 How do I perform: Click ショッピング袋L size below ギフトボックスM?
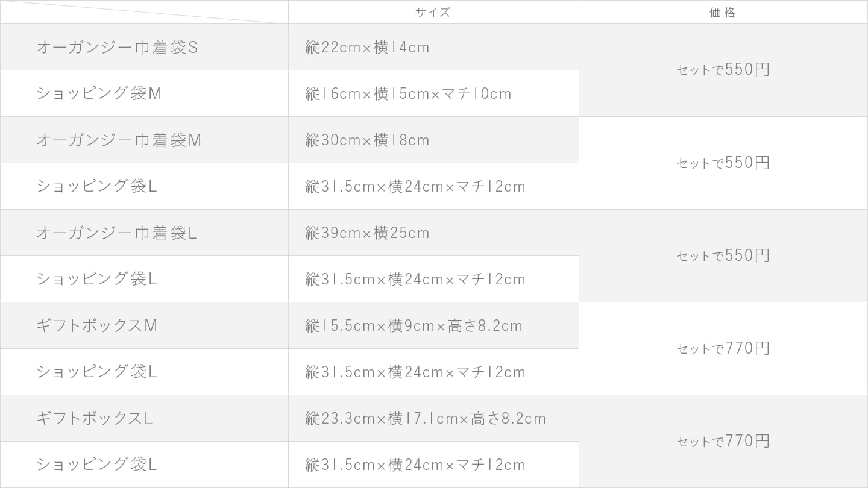click(415, 372)
